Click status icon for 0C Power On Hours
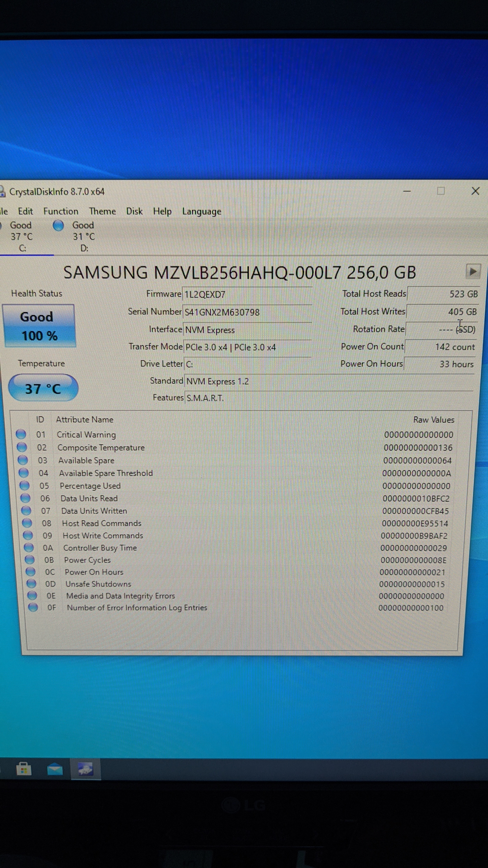 31,572
